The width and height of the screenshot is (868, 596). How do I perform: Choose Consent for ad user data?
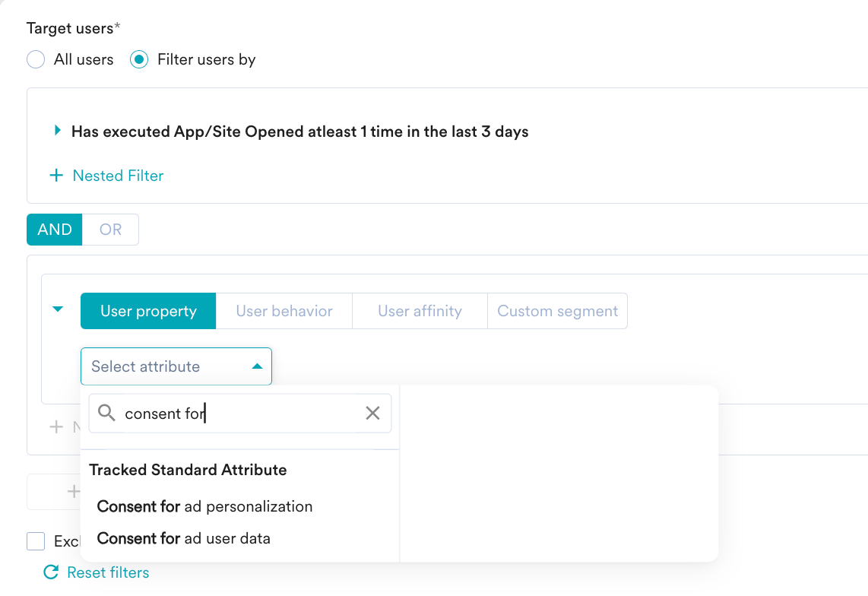(x=184, y=538)
